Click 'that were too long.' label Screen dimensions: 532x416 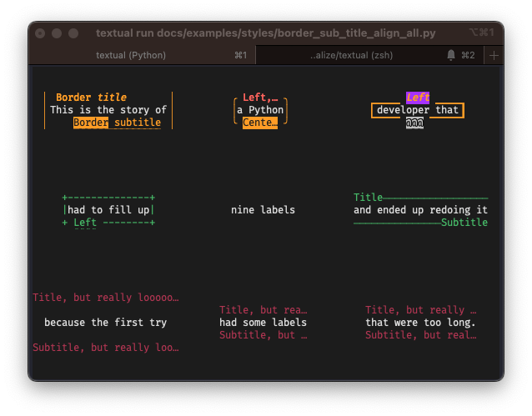(x=421, y=323)
